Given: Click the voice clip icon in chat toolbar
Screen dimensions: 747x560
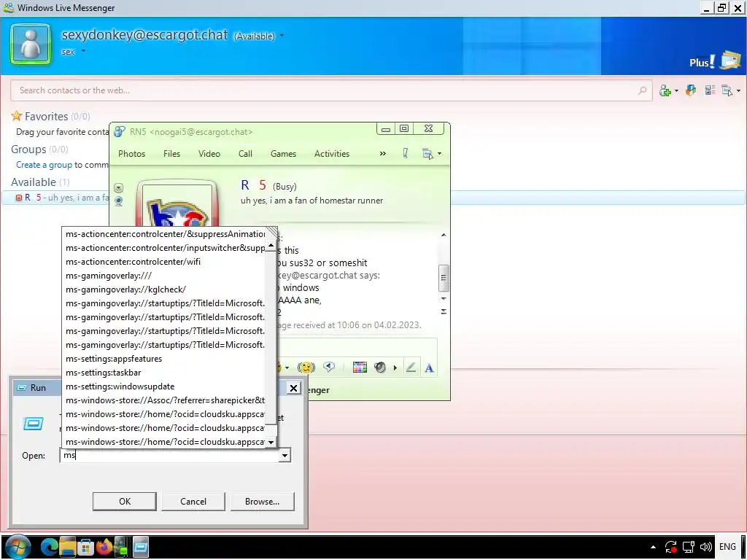Looking at the screenshot, I should (329, 367).
